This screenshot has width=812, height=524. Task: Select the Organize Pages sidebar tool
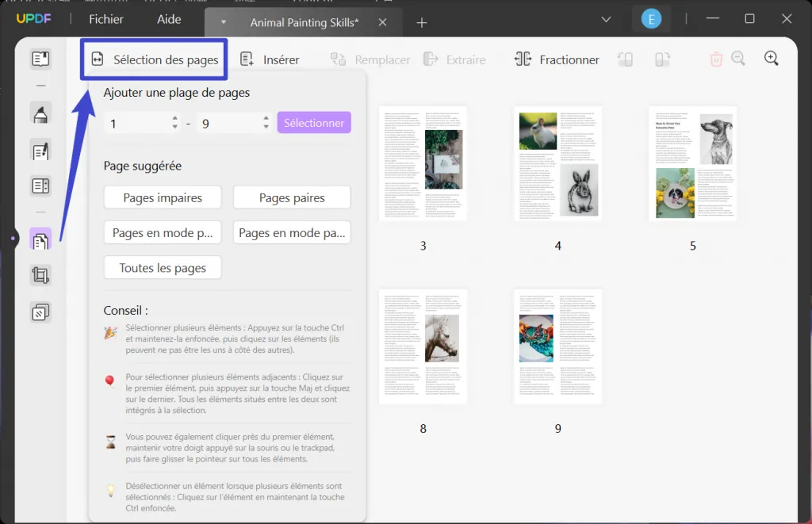click(x=40, y=237)
